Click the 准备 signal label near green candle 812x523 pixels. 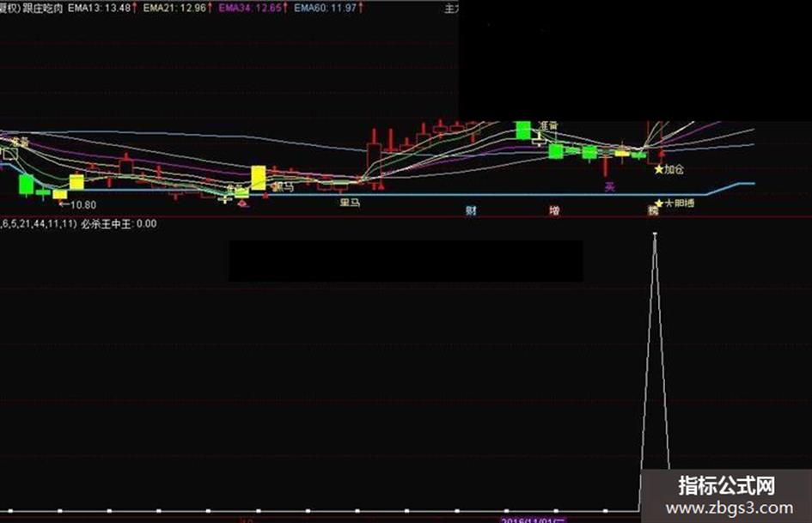pyautogui.click(x=548, y=126)
